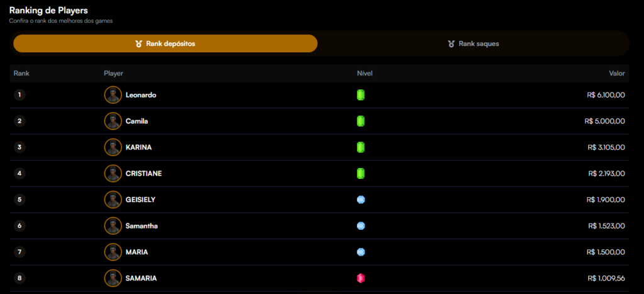Open the Rank saques tab

(473, 43)
